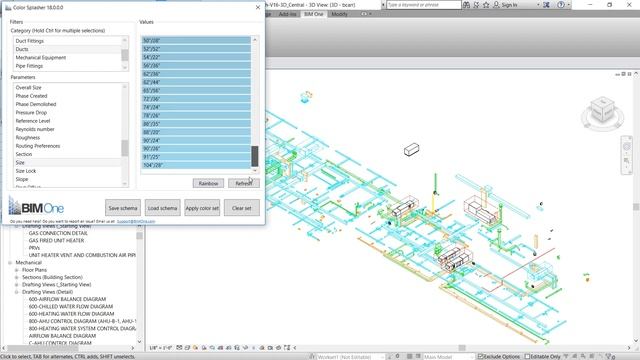Click the BIM One logo

(36, 206)
